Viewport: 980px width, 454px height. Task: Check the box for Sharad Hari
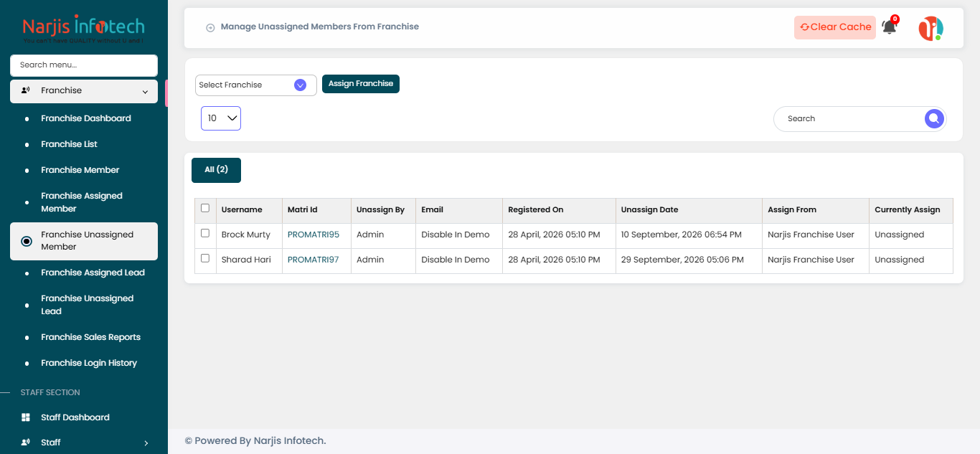pyautogui.click(x=205, y=258)
